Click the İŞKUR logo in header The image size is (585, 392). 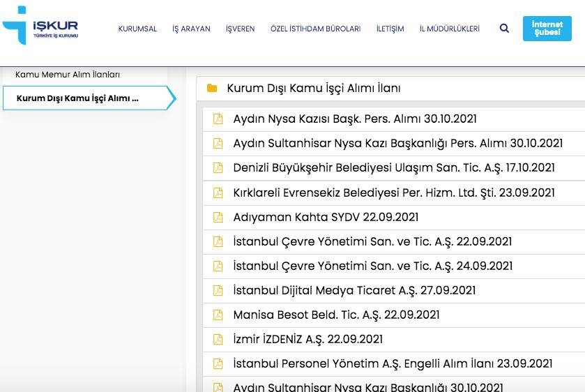(40, 27)
